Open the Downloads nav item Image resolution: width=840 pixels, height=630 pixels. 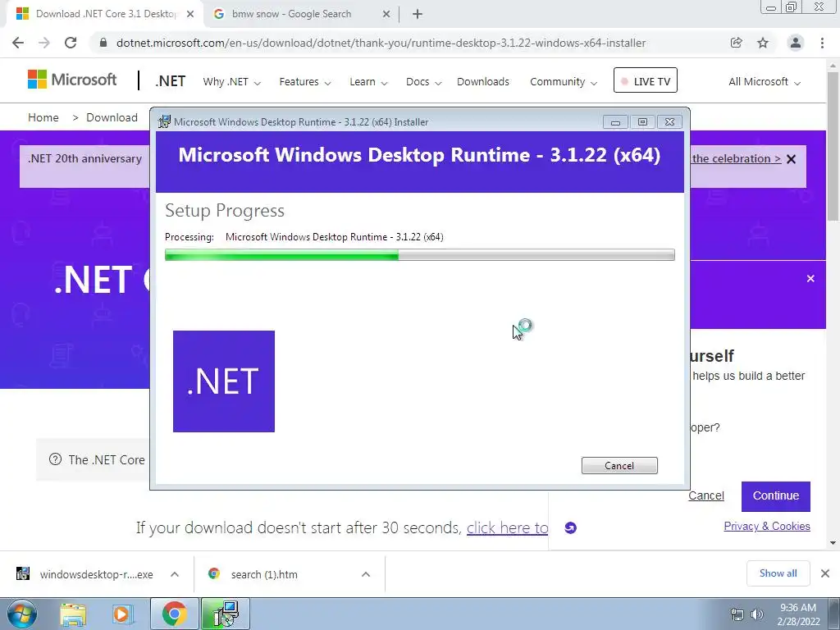pyautogui.click(x=483, y=82)
